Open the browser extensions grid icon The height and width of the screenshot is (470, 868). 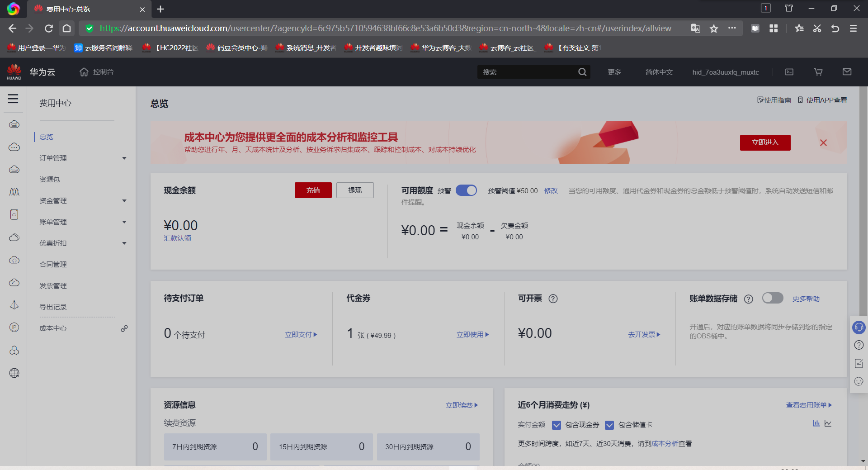click(x=774, y=28)
